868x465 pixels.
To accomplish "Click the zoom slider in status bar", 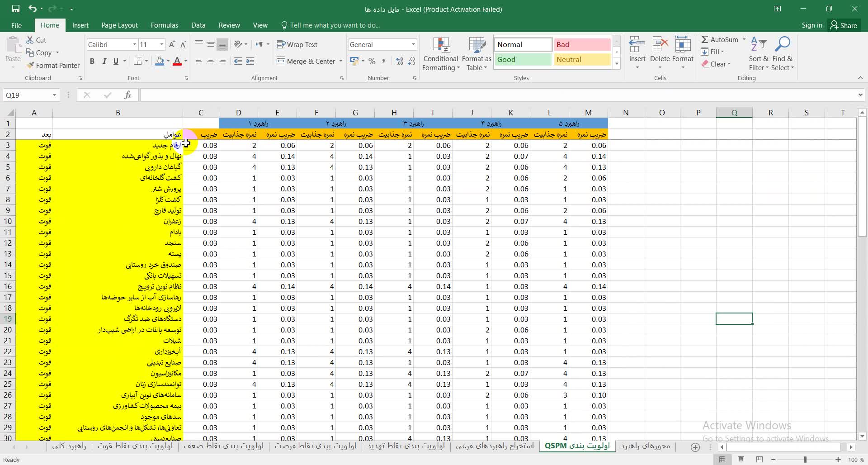I will (805, 460).
